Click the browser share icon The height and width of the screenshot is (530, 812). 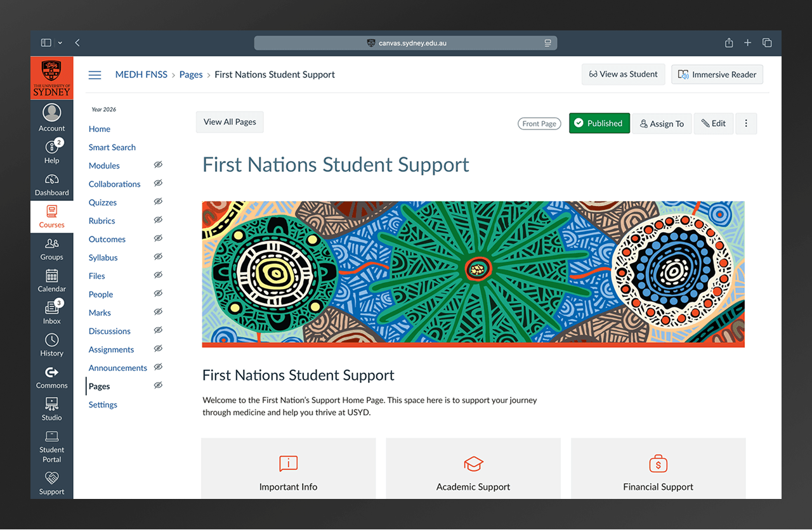click(729, 42)
